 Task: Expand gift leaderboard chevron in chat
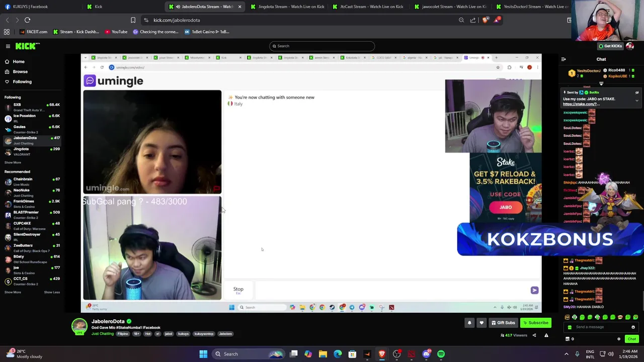click(601, 83)
